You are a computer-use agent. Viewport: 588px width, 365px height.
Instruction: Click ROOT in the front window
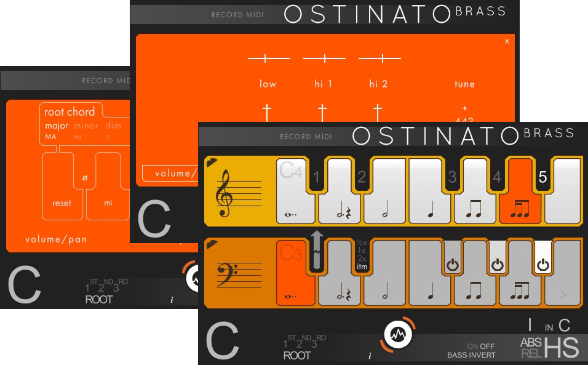click(297, 355)
